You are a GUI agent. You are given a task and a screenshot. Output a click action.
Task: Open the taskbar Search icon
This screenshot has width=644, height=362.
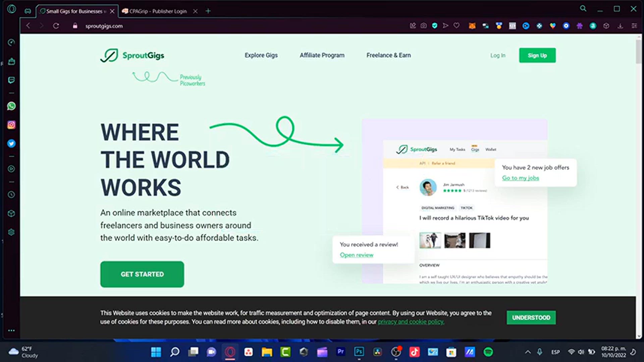pyautogui.click(x=175, y=352)
